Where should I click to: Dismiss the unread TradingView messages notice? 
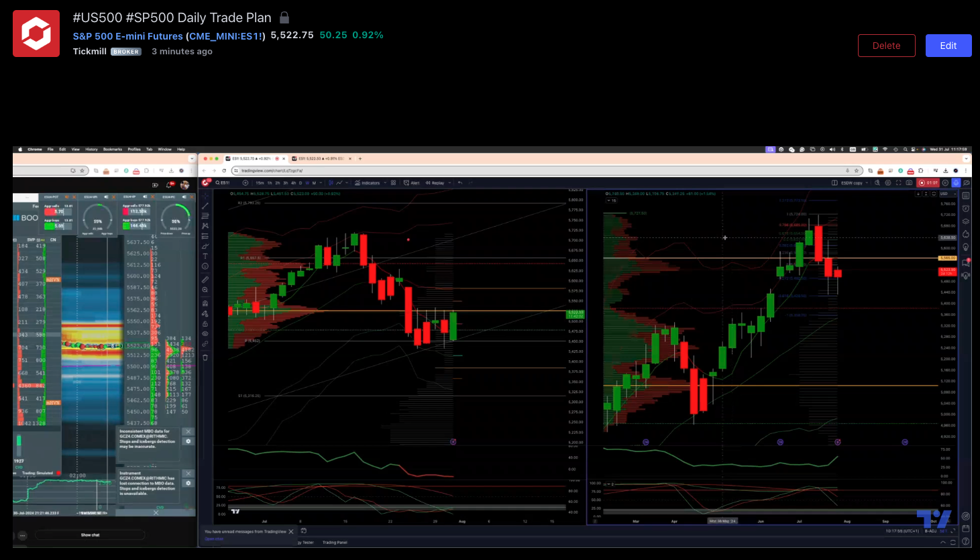[x=290, y=531]
